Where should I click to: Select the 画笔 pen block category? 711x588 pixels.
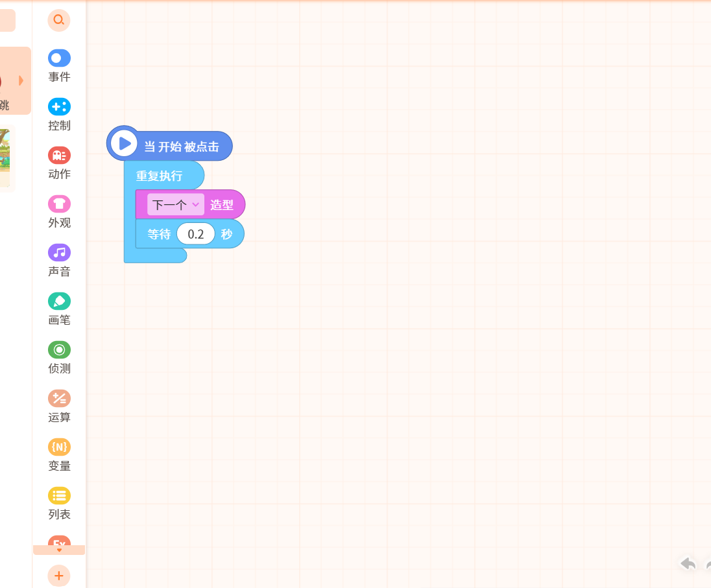(x=60, y=309)
